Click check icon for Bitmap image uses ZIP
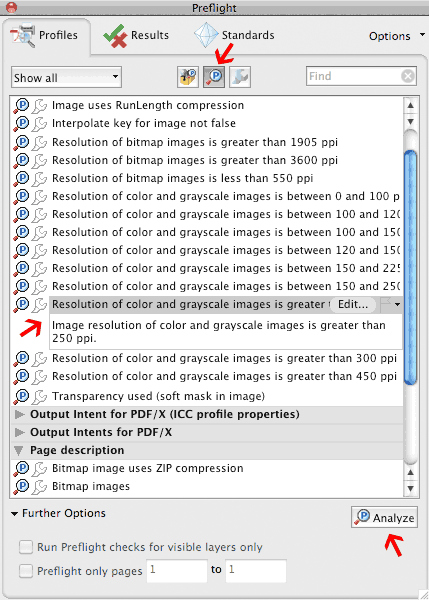429x600 pixels. (21, 468)
